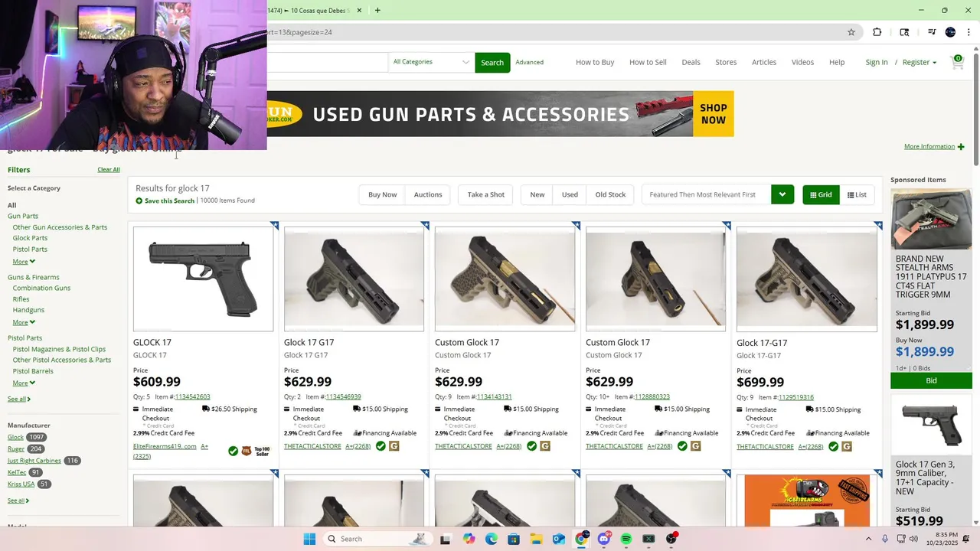
Task: Launch Microsoft Edge from the taskbar
Action: click(x=491, y=539)
